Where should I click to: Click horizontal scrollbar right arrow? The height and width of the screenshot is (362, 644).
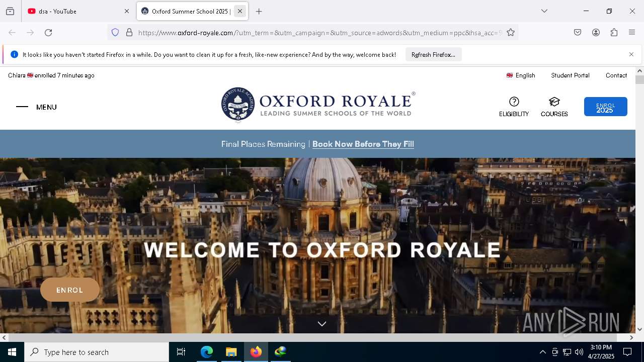(631, 337)
